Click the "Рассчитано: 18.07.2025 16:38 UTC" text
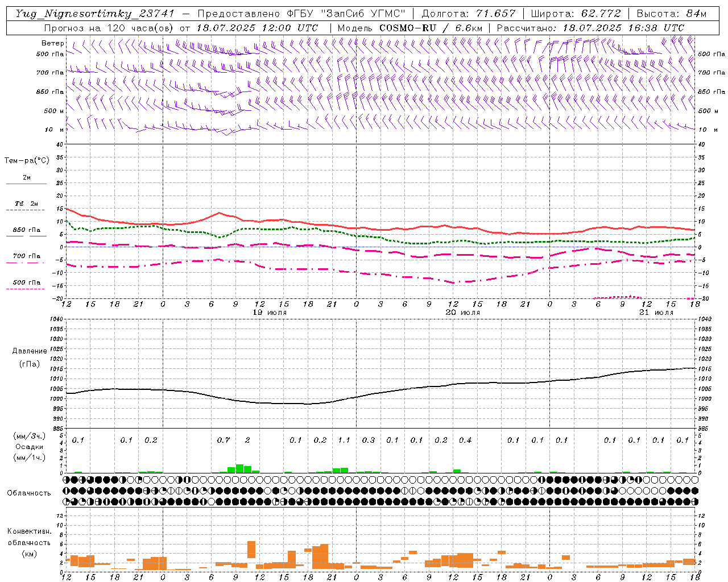Screen dimensions: 728x582 click(x=590, y=28)
